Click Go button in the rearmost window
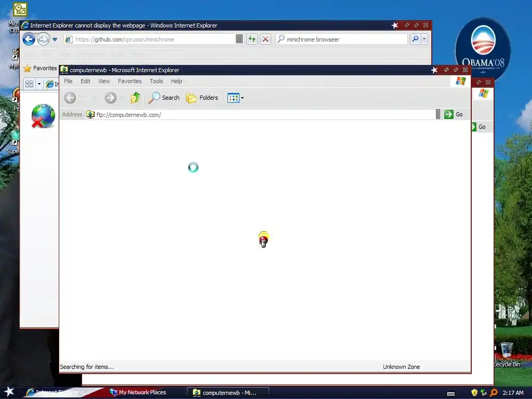 pyautogui.click(x=478, y=127)
